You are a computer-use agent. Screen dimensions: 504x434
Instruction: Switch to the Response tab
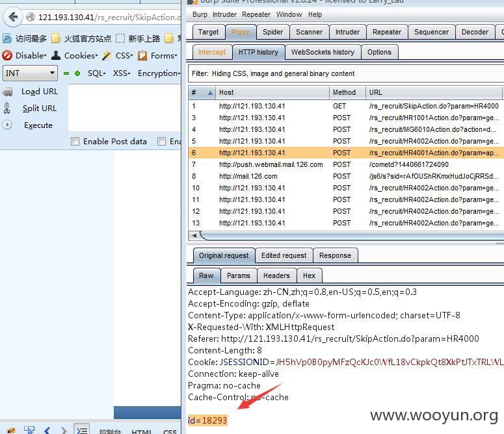(x=335, y=255)
